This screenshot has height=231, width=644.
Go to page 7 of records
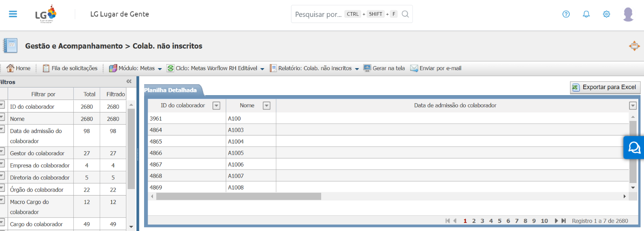pos(517,221)
